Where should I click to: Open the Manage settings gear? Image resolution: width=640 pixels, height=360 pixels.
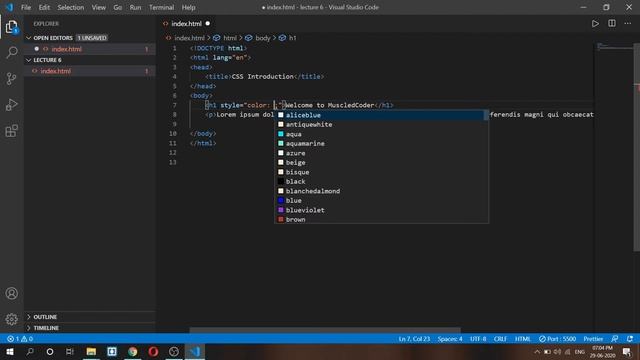pos(11,319)
